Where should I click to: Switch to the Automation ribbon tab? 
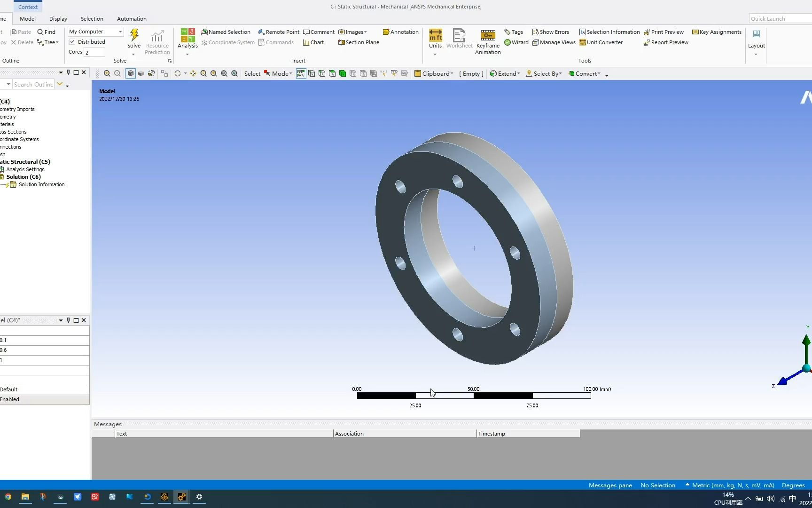tap(132, 19)
